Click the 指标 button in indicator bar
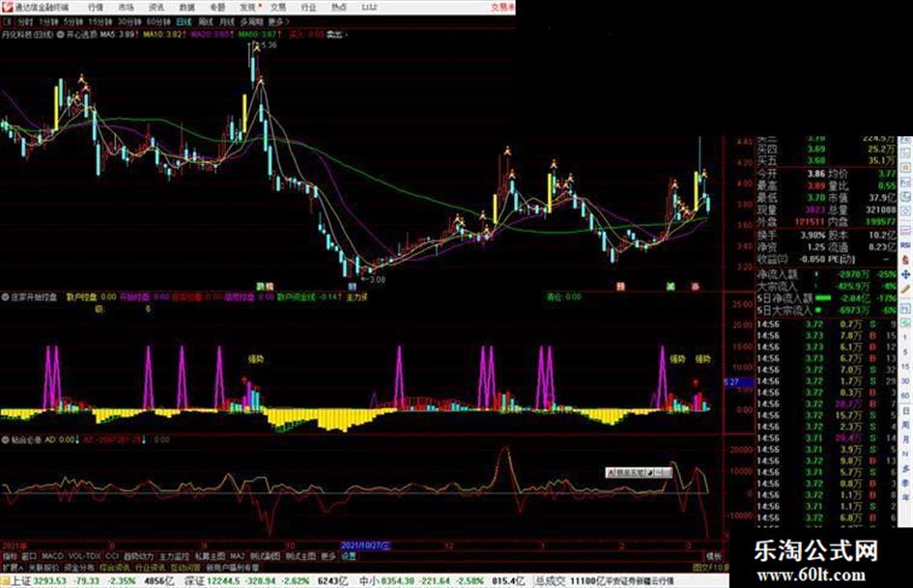 pyautogui.click(x=10, y=556)
